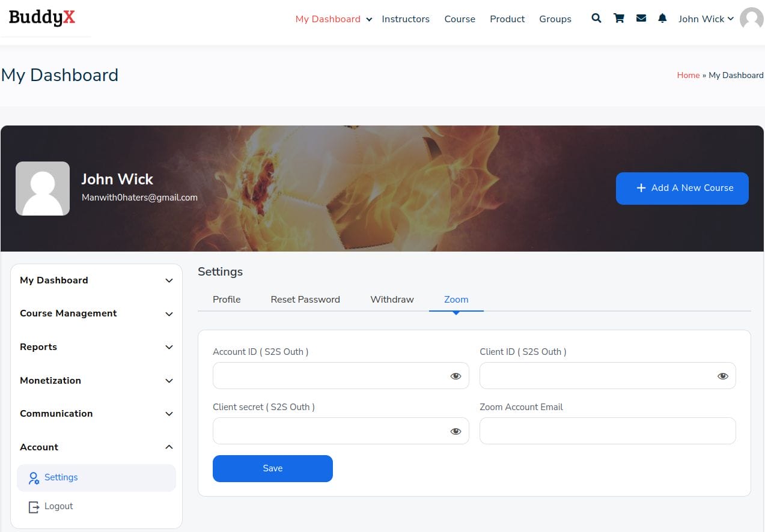The width and height of the screenshot is (765, 532).
Task: Toggle visibility of Client secret
Action: click(x=456, y=431)
